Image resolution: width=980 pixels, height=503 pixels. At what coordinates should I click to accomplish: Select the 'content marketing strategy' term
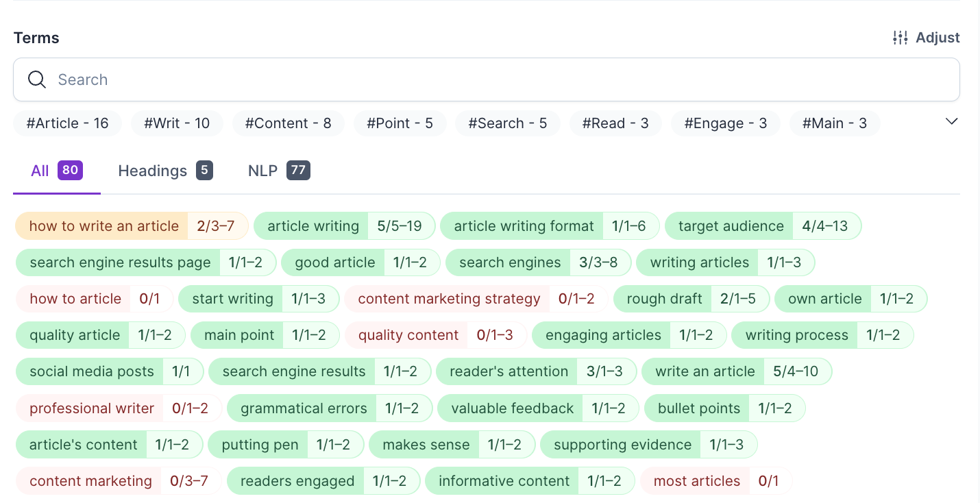click(449, 299)
